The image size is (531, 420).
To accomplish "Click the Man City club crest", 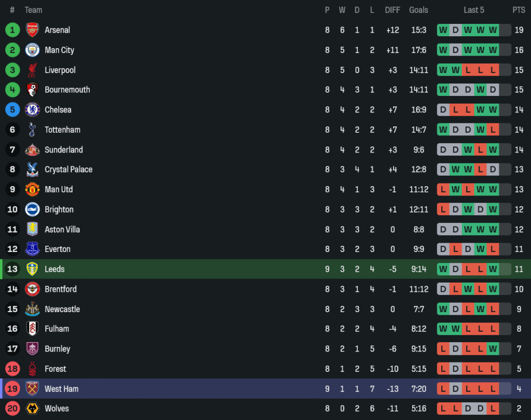I will (32, 50).
